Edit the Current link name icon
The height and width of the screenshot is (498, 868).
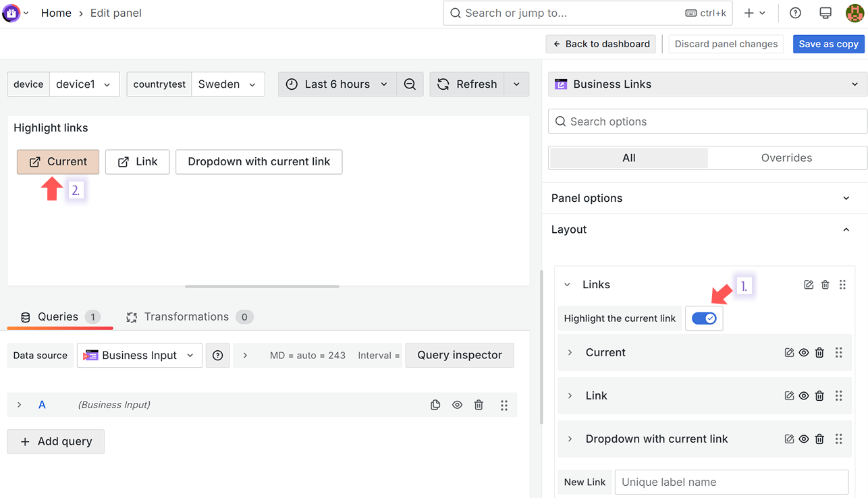[x=789, y=352]
